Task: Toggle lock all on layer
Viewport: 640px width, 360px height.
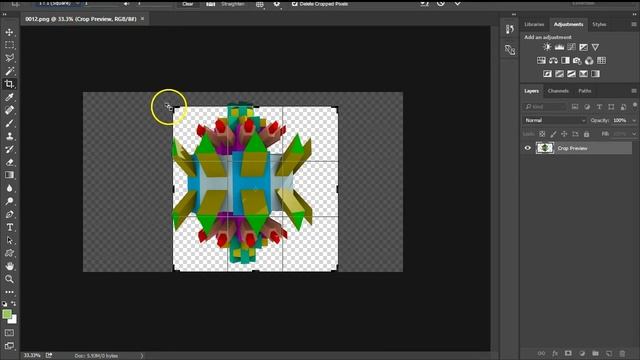Action: point(587,134)
